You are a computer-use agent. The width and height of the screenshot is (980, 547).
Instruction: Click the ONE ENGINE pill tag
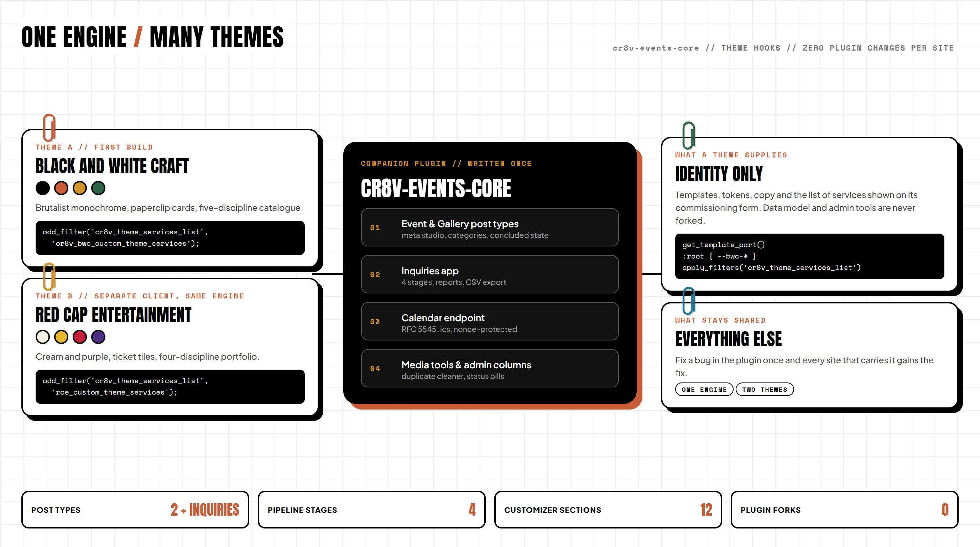point(704,389)
